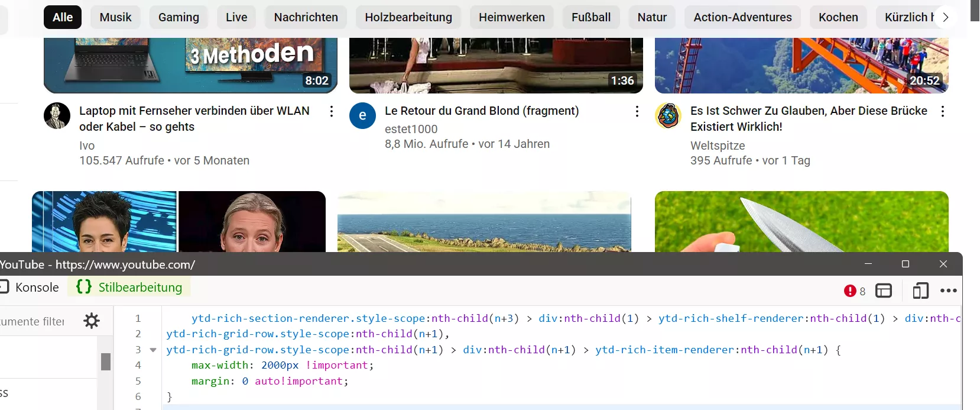Open video title Laptop mit Fernseher verbinden

click(194, 119)
